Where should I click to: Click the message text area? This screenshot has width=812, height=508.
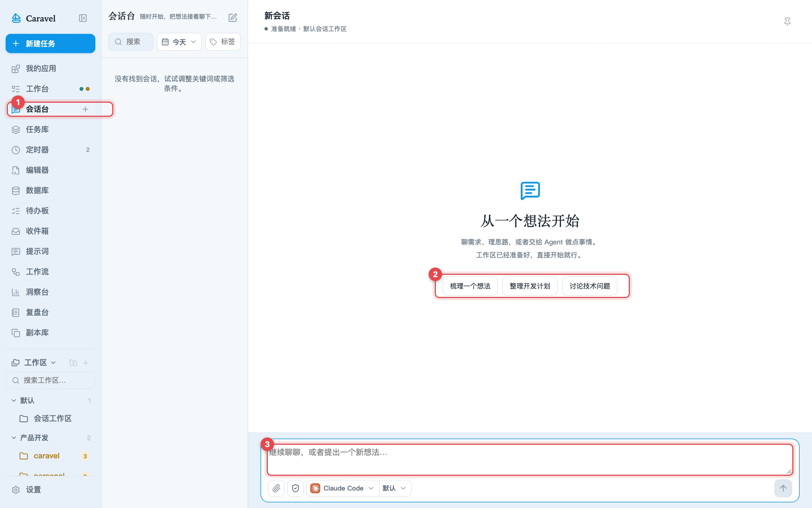tap(530, 459)
